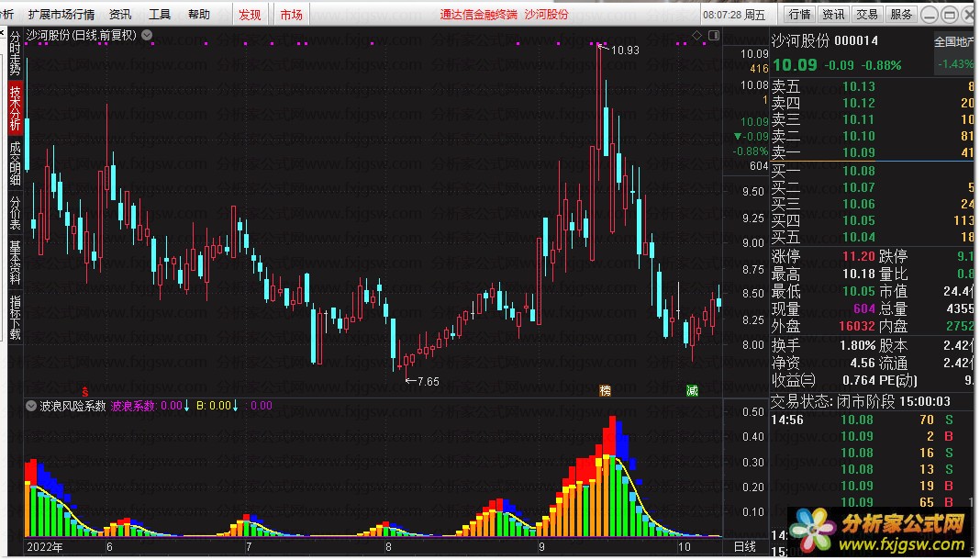
Task: Click the 通达信金融终端 沙河股份 title
Action: pos(505,15)
